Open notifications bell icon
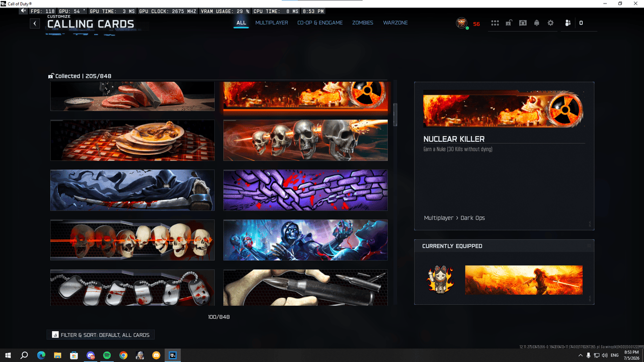 (536, 23)
